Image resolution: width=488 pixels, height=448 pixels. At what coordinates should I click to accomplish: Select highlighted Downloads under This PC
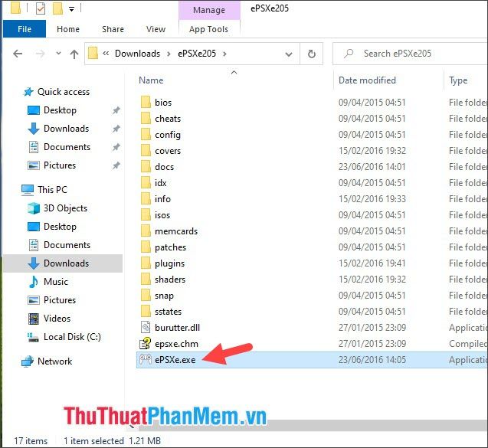click(x=63, y=263)
